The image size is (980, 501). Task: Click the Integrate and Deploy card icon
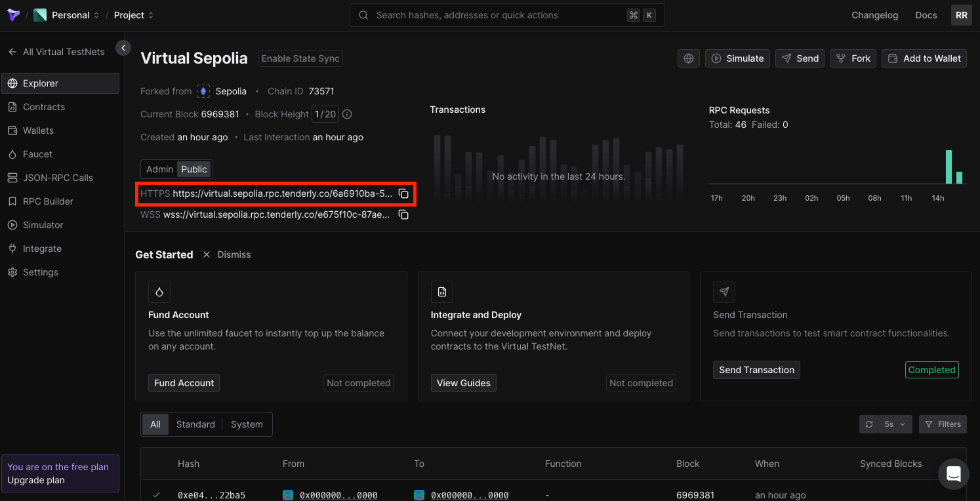click(x=442, y=292)
